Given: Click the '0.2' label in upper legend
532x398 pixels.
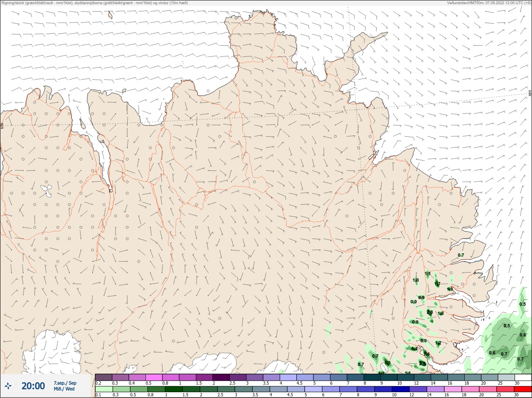Looking at the screenshot, I should coord(98,383).
